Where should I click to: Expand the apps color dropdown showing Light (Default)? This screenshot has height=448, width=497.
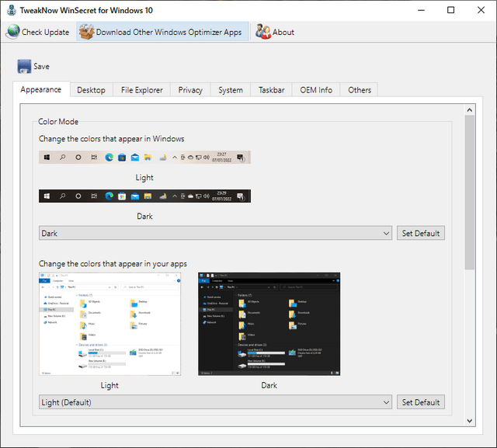coord(215,402)
